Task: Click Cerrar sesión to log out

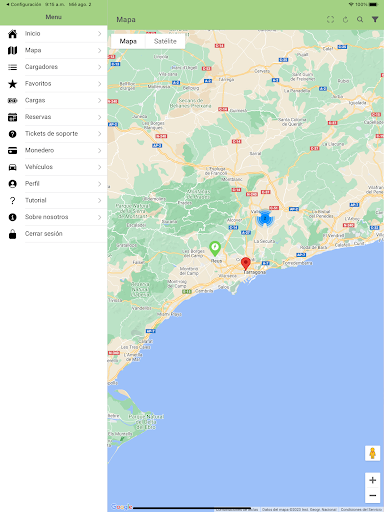Action: [x=54, y=234]
